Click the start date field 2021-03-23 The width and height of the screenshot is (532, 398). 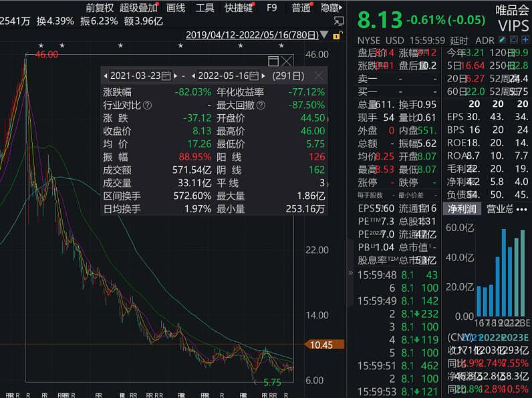coord(136,75)
